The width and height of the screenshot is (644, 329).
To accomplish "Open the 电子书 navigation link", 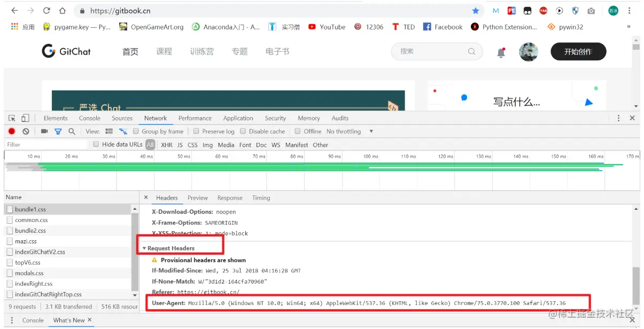I will click(x=277, y=51).
